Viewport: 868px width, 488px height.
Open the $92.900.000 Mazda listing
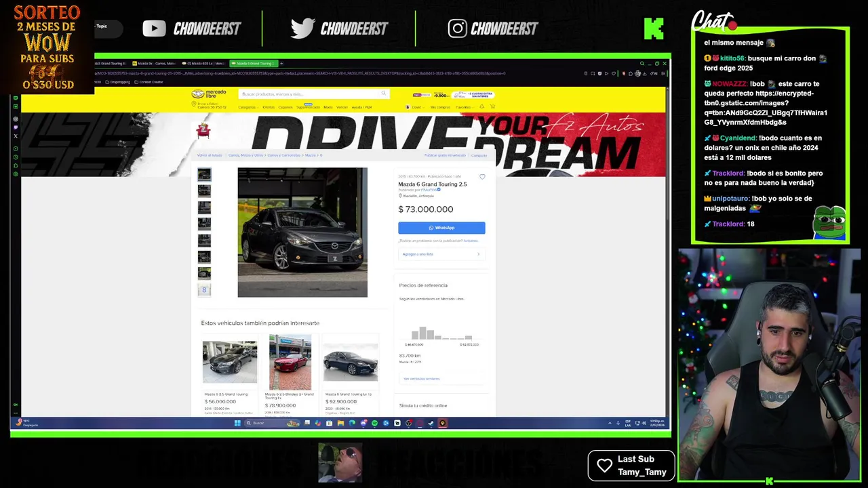click(x=351, y=375)
